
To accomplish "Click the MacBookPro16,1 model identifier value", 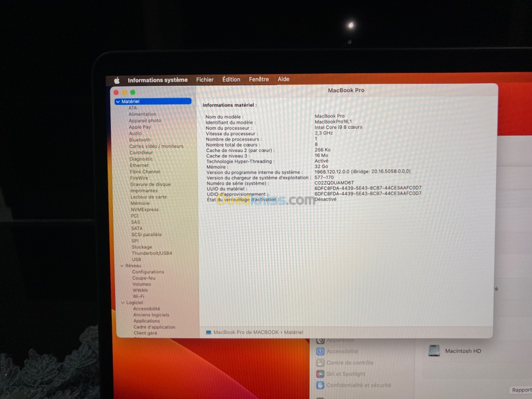I will pyautogui.click(x=333, y=122).
